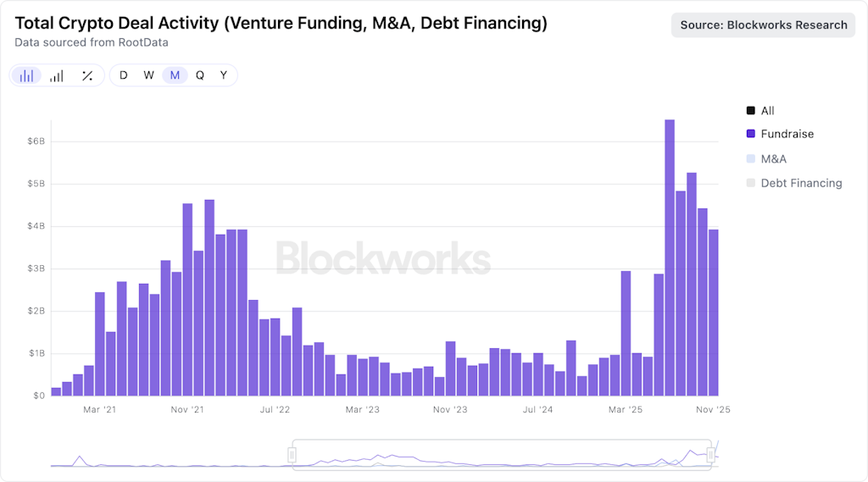This screenshot has width=868, height=482.
Task: Toggle the Debt Financing series label
Action: pyautogui.click(x=801, y=183)
